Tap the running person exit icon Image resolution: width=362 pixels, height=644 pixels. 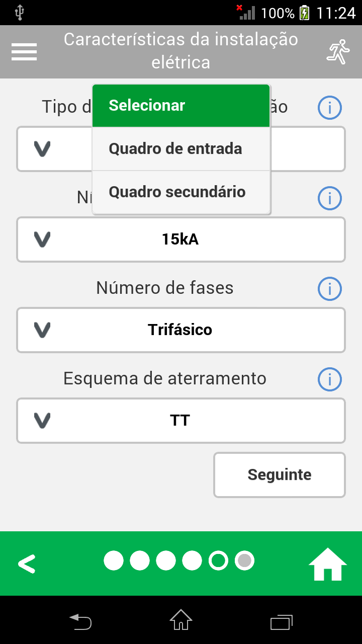coord(338,52)
